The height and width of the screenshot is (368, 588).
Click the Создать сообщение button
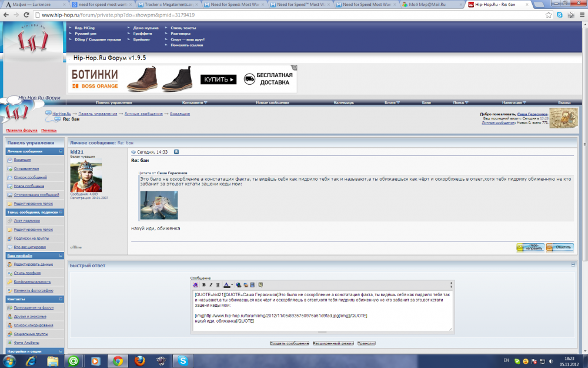coord(289,343)
